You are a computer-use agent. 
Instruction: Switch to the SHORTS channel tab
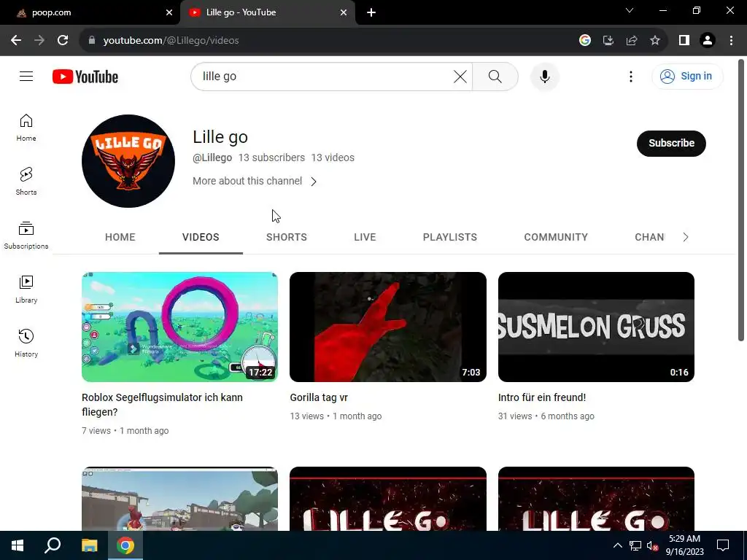(286, 237)
